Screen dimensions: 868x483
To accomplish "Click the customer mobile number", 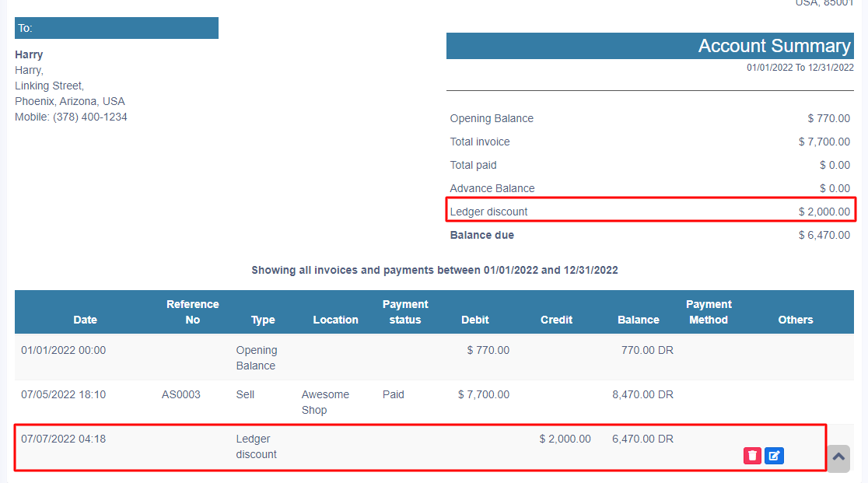I will [89, 117].
